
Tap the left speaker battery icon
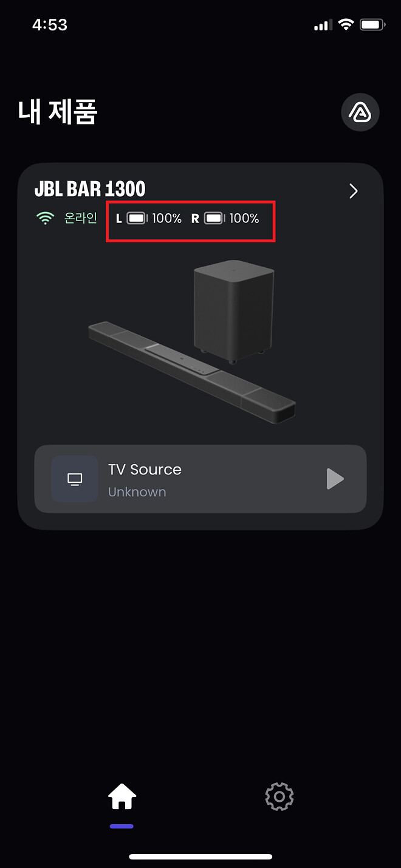pyautogui.click(x=137, y=218)
